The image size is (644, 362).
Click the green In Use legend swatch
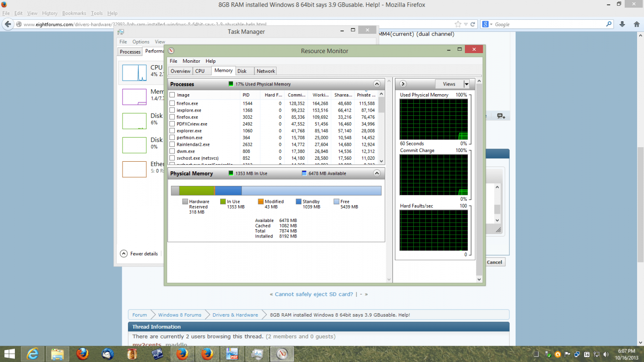coord(223,202)
